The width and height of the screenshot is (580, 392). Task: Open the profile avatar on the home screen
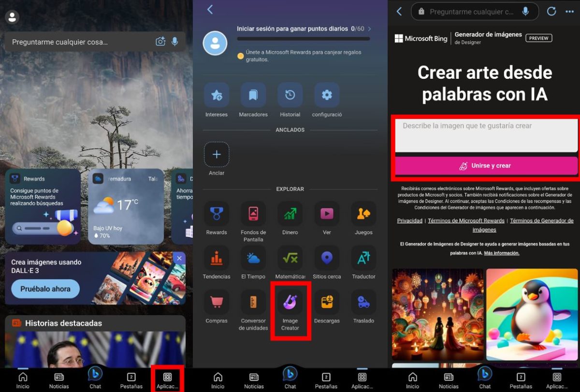[12, 17]
